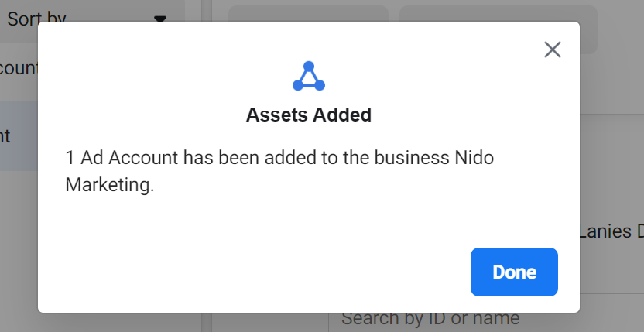
Task: Click the word 'Nido' in message
Action: click(474, 158)
